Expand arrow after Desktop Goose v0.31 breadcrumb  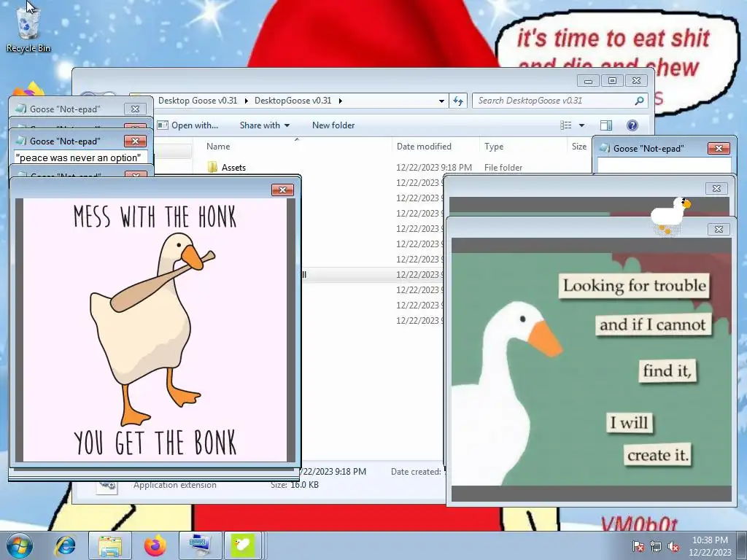pos(247,101)
